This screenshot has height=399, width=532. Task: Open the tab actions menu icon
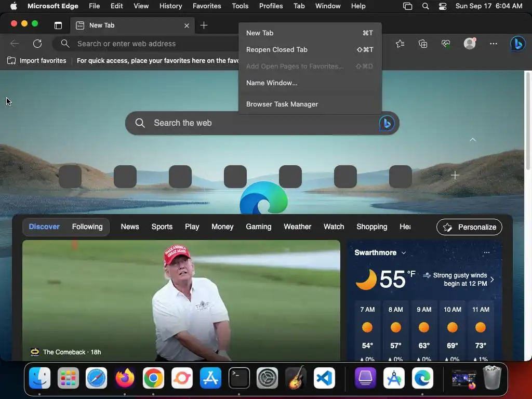(x=58, y=25)
